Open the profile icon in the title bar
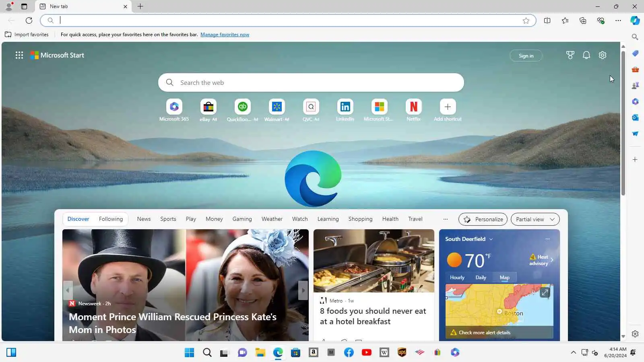This screenshot has width=644, height=362. pyautogui.click(x=9, y=6)
